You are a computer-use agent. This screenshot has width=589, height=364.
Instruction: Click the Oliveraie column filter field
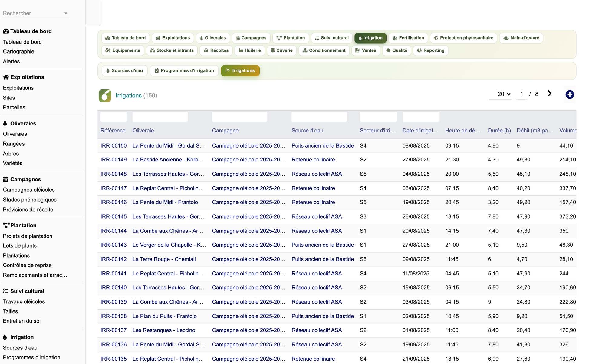[160, 117]
